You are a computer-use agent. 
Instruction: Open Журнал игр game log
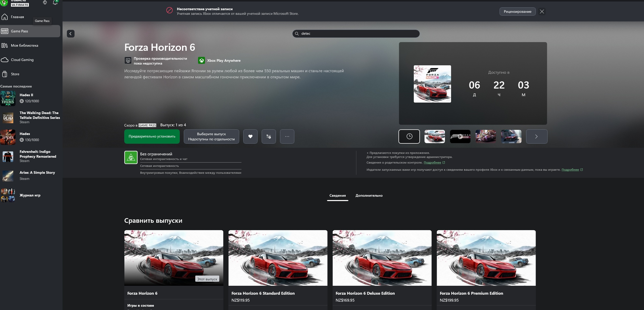click(30, 195)
